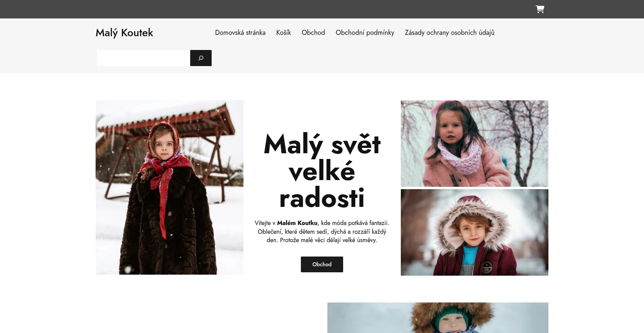The image size is (644, 333).
Task: Open the shopping cart icon
Action: (x=540, y=9)
